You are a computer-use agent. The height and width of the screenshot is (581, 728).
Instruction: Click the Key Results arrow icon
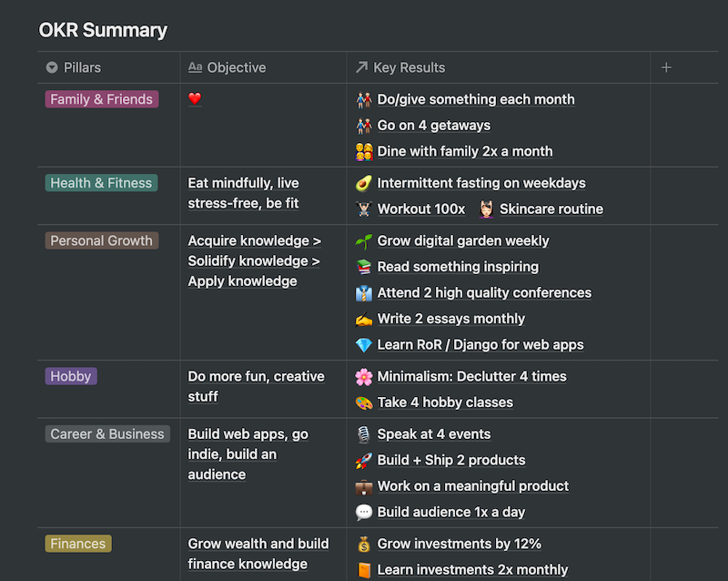point(361,67)
